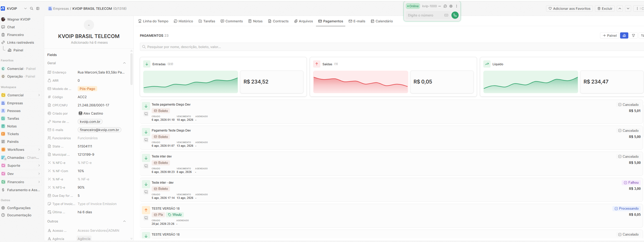Open softphone call history icon
This screenshot has width=644, height=242.
pyautogui.click(x=445, y=6)
